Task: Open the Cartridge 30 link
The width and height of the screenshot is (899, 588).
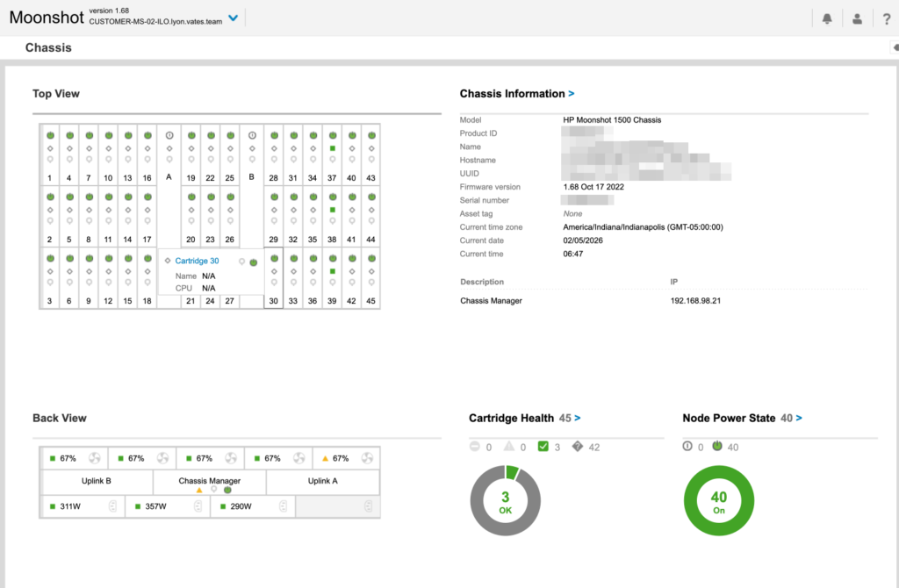Action: coord(197,261)
